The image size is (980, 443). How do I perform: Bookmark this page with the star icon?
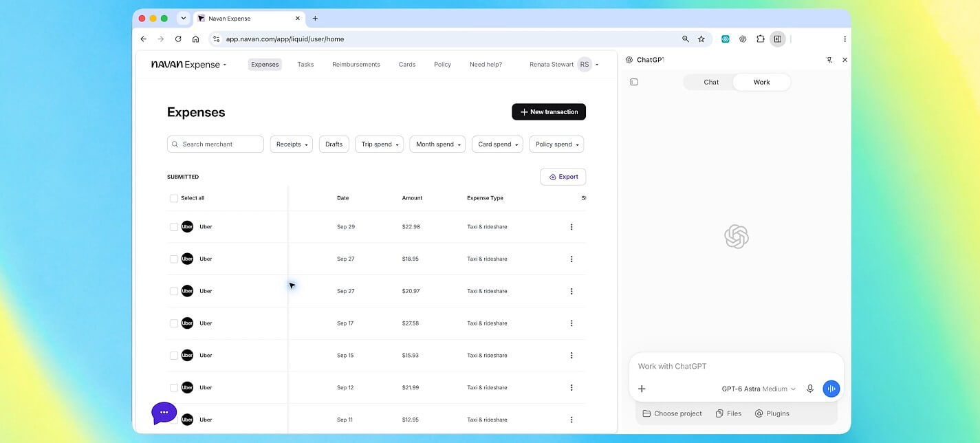pos(701,39)
